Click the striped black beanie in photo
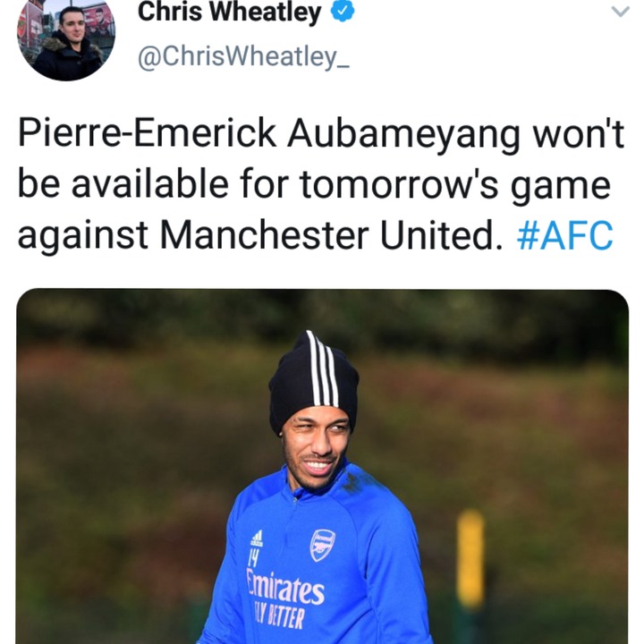This screenshot has width=644, height=644. [313, 380]
